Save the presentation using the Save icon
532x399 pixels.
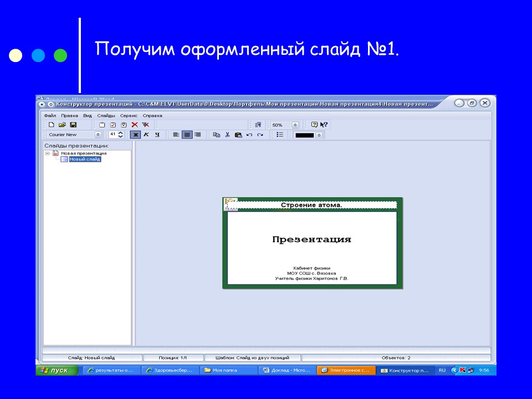coord(73,125)
